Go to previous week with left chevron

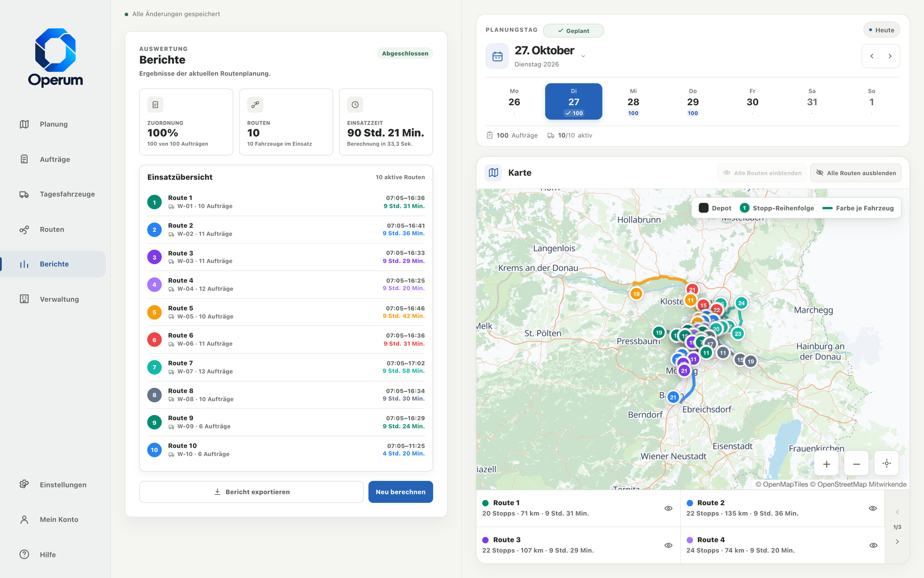[x=872, y=56]
